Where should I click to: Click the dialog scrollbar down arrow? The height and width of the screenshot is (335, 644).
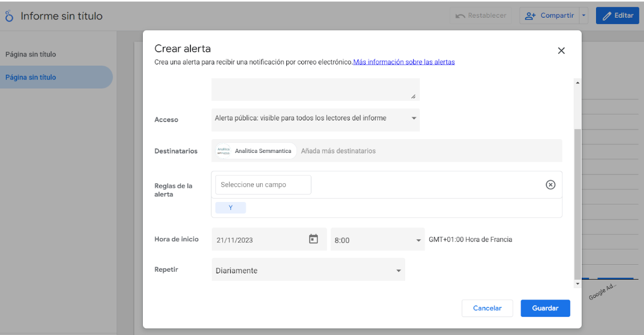[x=577, y=284]
